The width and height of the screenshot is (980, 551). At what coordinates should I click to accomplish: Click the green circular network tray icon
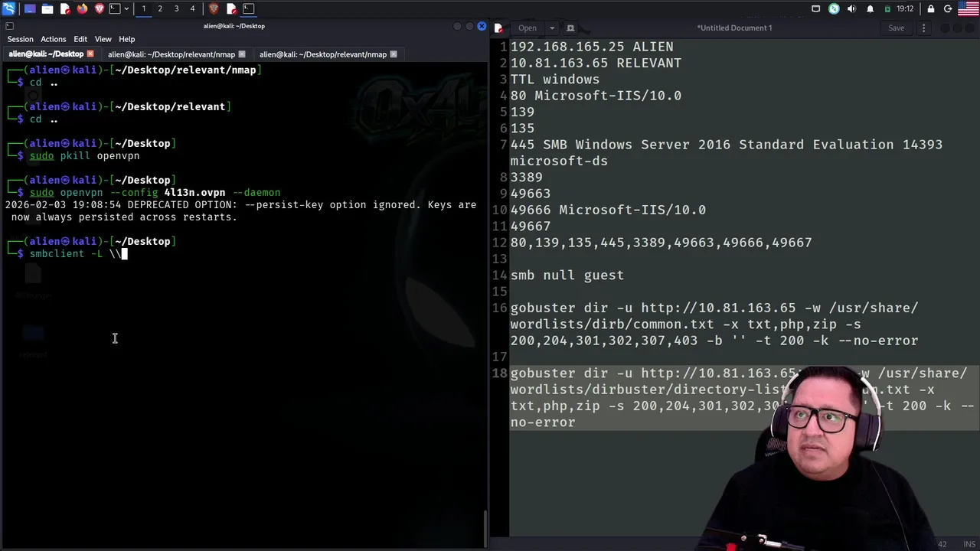(x=834, y=8)
